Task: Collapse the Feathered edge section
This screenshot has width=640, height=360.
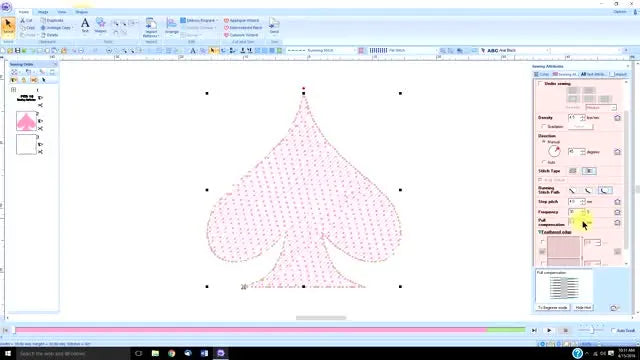Action: (x=540, y=232)
